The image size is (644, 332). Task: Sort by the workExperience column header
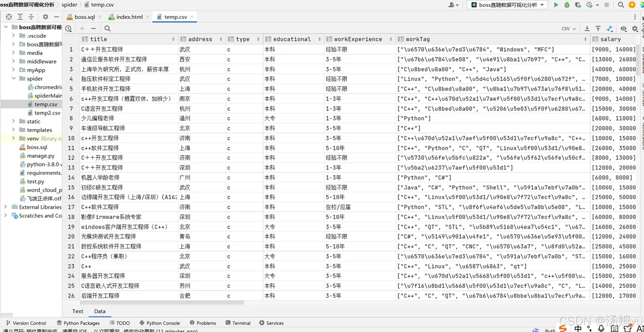coord(359,39)
